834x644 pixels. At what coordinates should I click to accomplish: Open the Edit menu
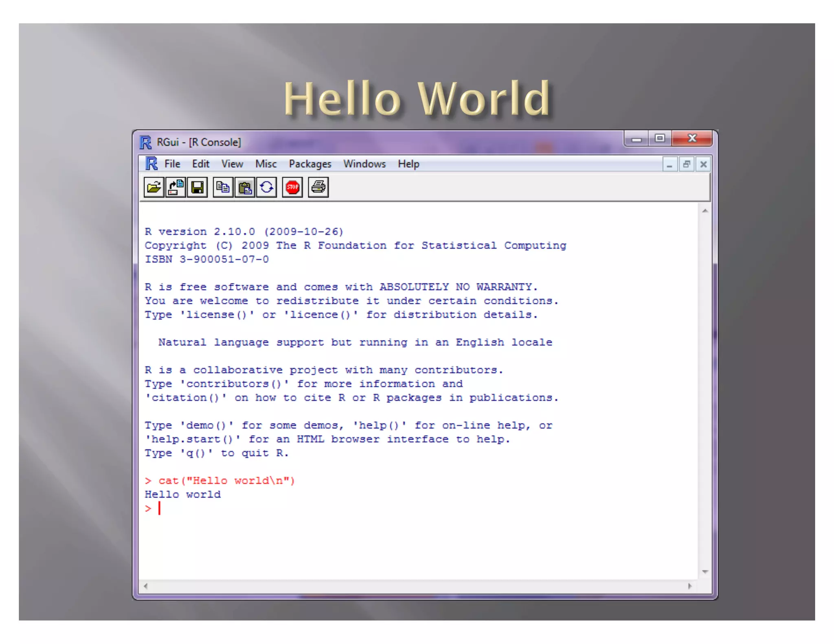tap(200, 164)
